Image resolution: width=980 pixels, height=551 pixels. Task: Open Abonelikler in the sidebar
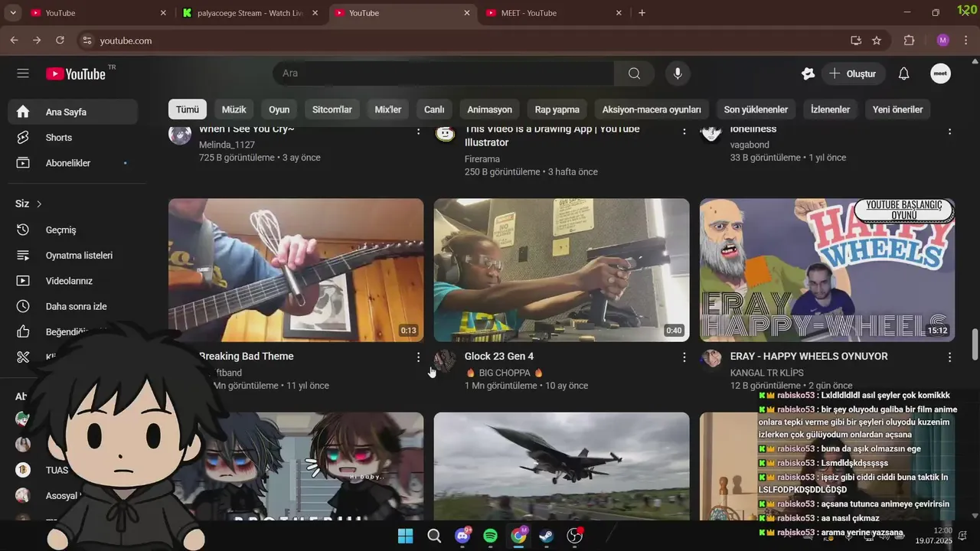(73, 163)
